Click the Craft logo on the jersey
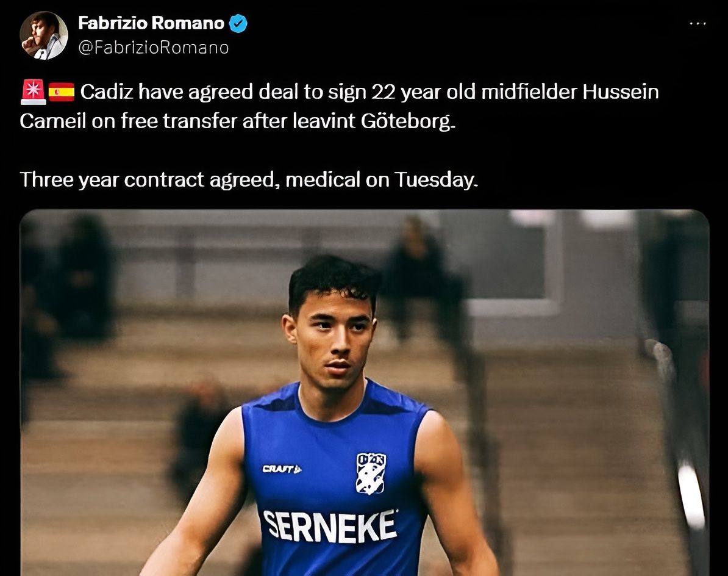 pyautogui.click(x=282, y=469)
